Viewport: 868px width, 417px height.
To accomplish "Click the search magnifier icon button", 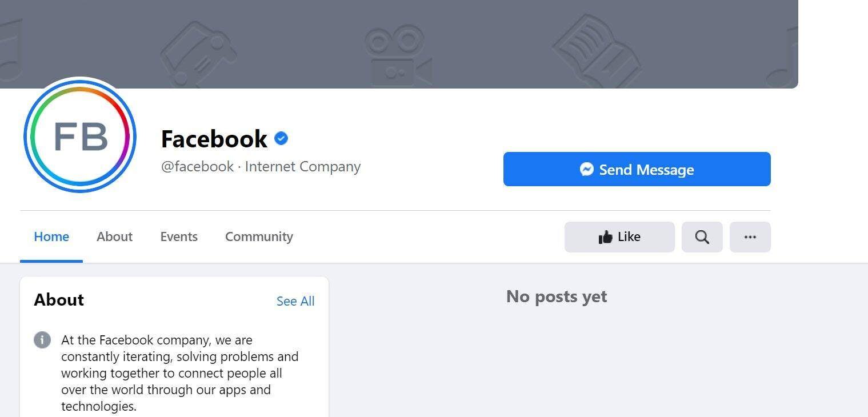I will [702, 237].
